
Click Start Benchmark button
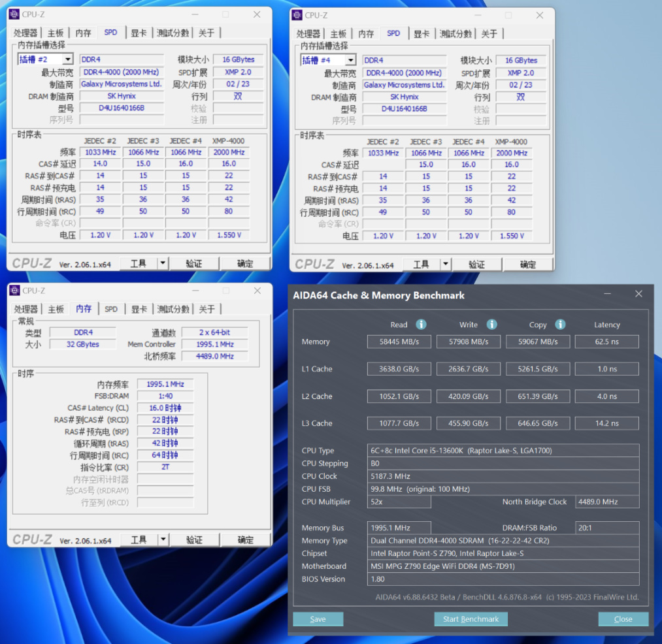coord(471,619)
